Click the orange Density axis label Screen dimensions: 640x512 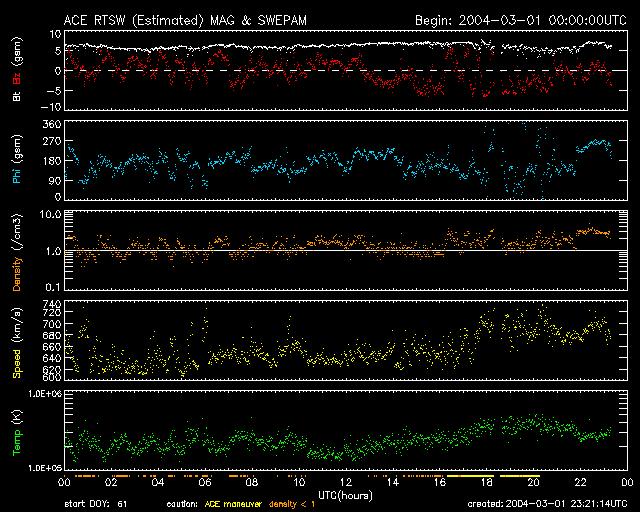16,254
